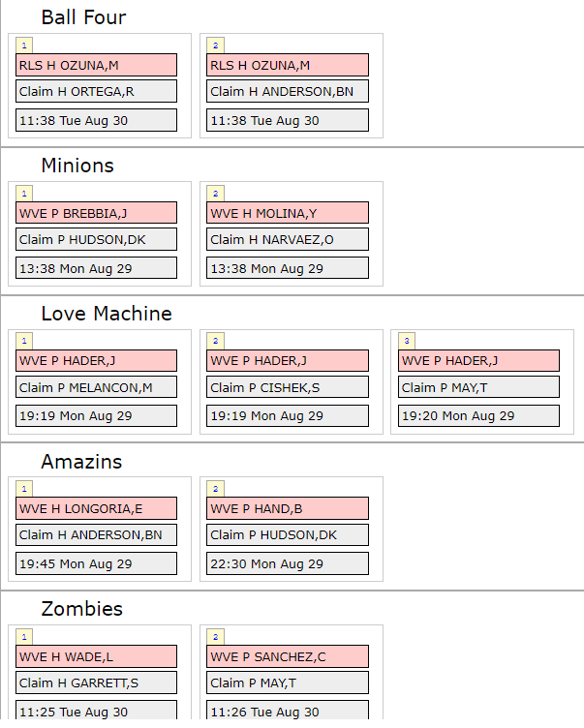
Task: Click priority badge 2 under Zombies
Action: pyautogui.click(x=216, y=637)
